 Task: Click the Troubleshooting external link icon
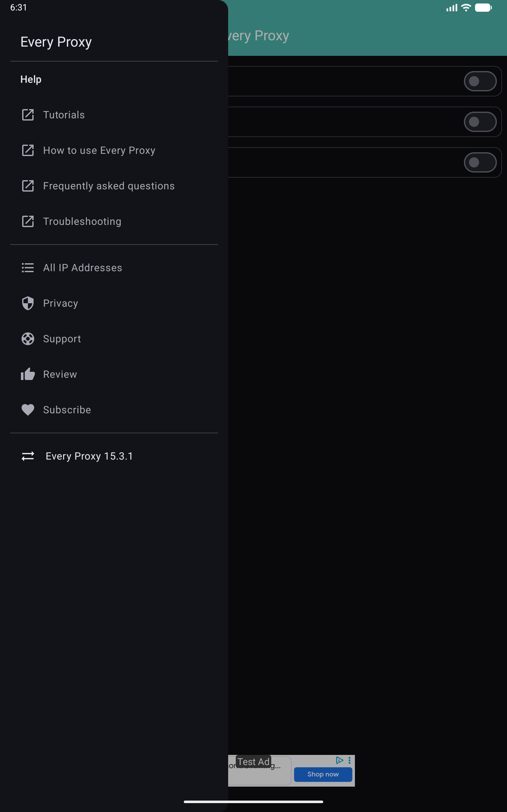pos(28,221)
